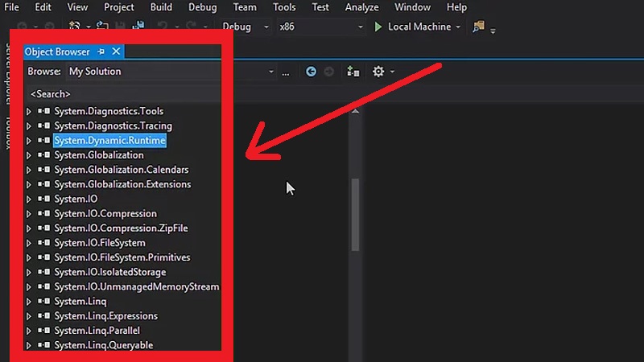Open the Analyze menu
Screen dimensions: 644x362
(361, 7)
